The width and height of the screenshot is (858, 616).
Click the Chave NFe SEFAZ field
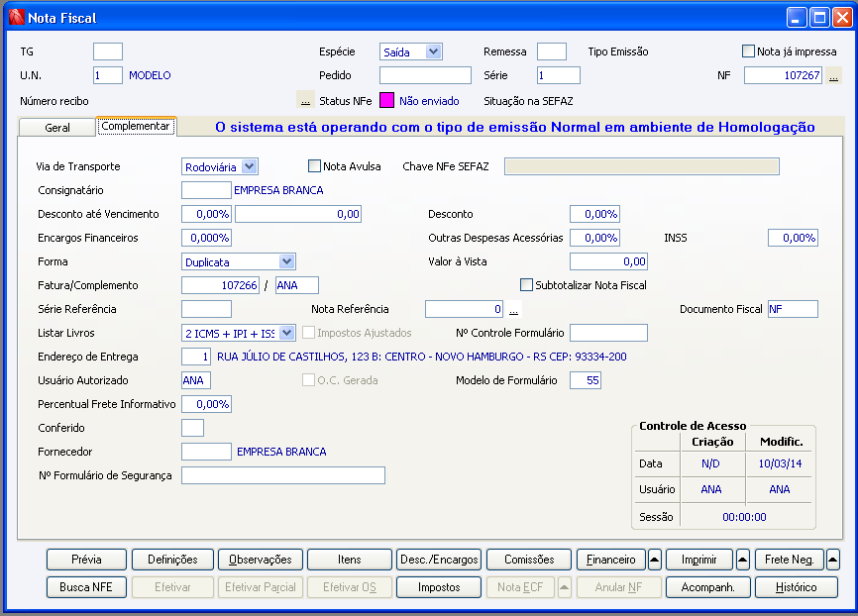click(x=642, y=166)
